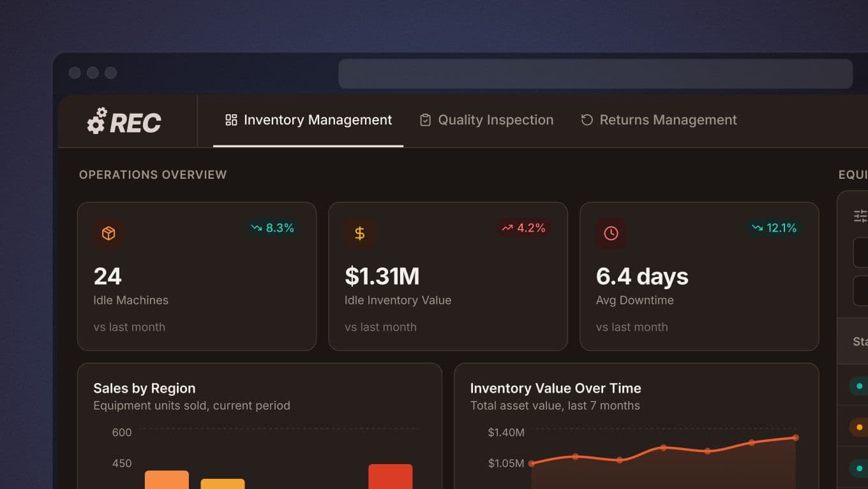
Task: Go to the Returns Management tab
Action: click(x=659, y=120)
